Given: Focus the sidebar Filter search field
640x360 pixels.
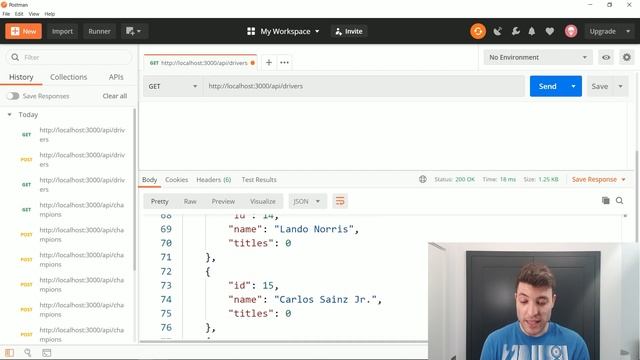Looking at the screenshot, I should [x=69, y=58].
